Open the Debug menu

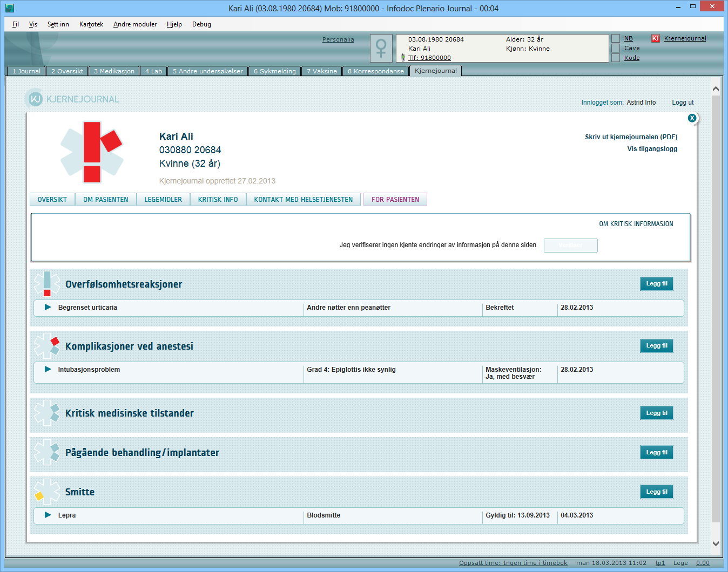(x=201, y=24)
